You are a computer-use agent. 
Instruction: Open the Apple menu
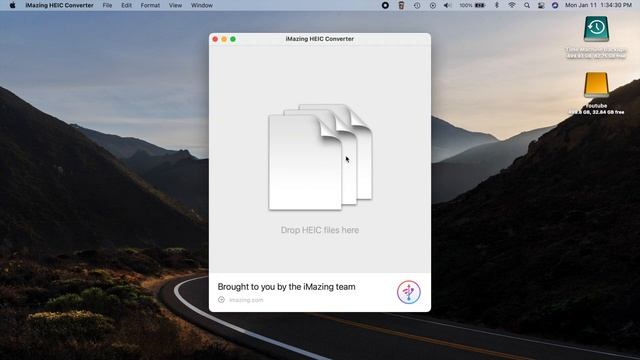point(12,5)
